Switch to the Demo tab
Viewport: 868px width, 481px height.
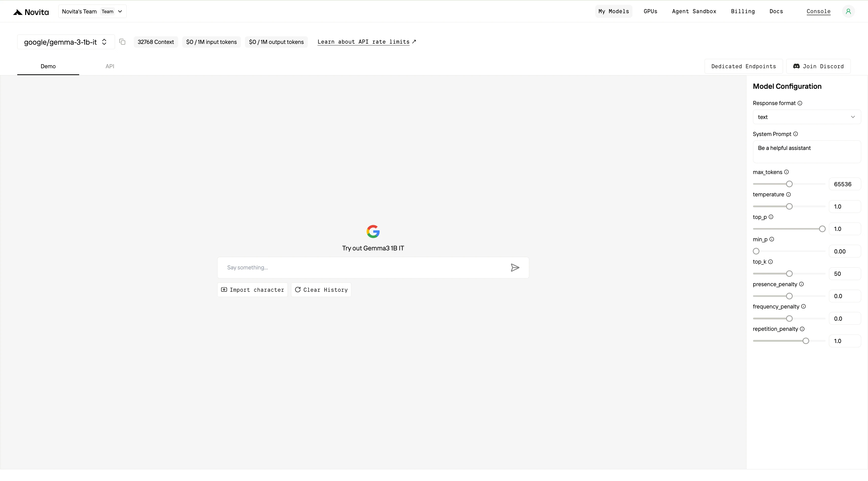coord(48,66)
